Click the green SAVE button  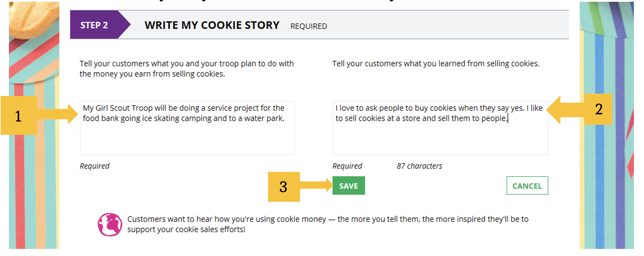[x=348, y=185]
